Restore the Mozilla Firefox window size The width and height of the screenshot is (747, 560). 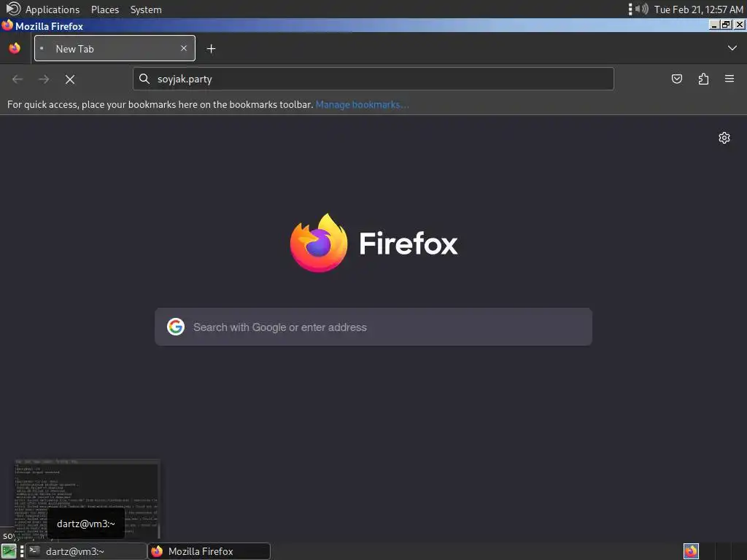[x=727, y=25]
